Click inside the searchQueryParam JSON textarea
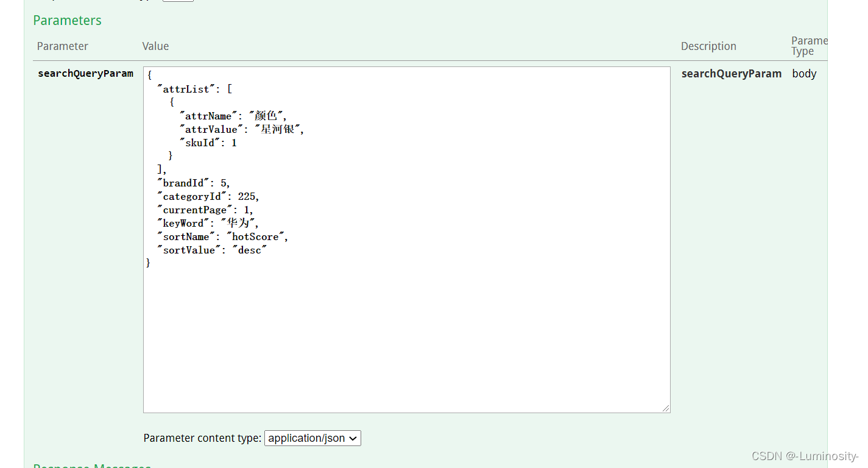Image resolution: width=868 pixels, height=468 pixels. (406, 239)
